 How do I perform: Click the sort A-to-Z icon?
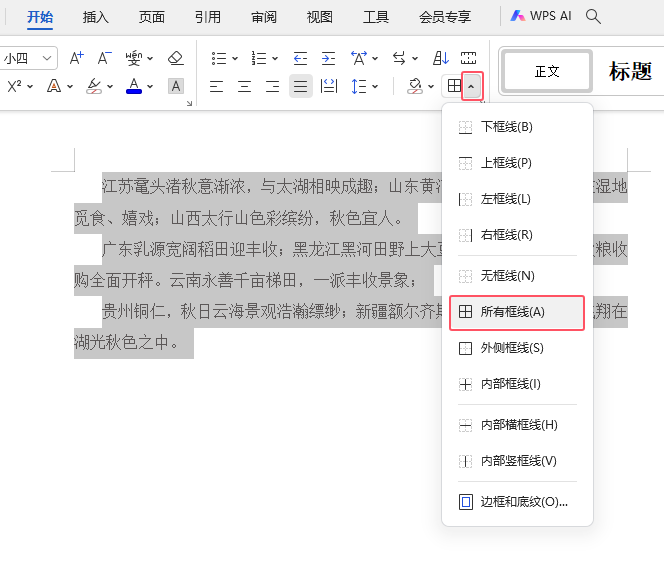tap(440, 58)
